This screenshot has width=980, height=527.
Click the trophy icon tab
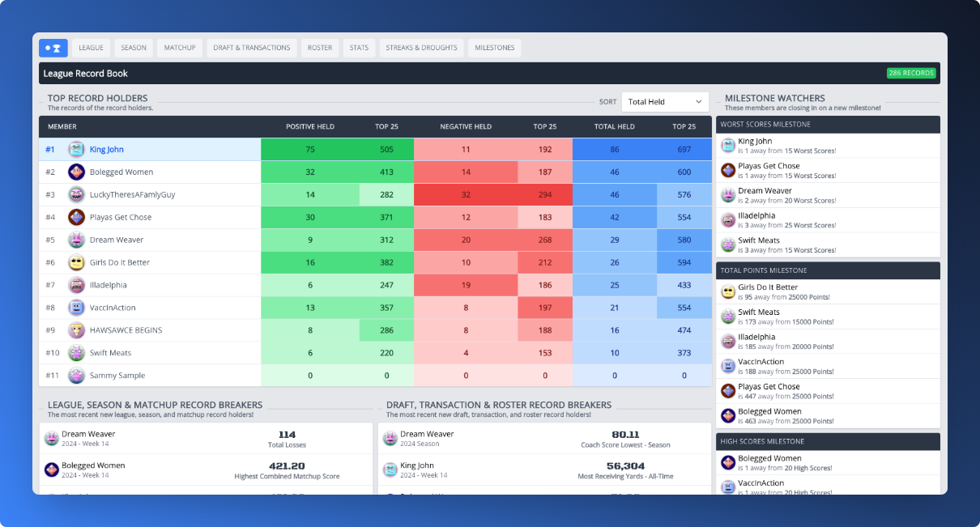pyautogui.click(x=53, y=48)
